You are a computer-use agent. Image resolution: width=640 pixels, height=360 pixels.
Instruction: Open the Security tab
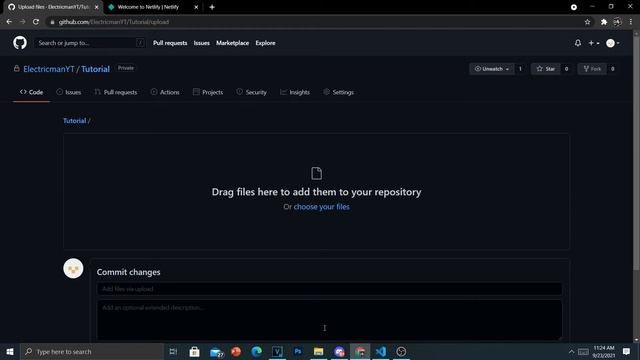pos(251,92)
